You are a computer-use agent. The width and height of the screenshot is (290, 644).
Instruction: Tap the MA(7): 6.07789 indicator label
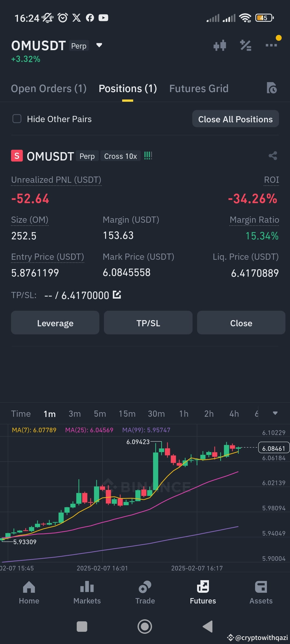tap(34, 430)
